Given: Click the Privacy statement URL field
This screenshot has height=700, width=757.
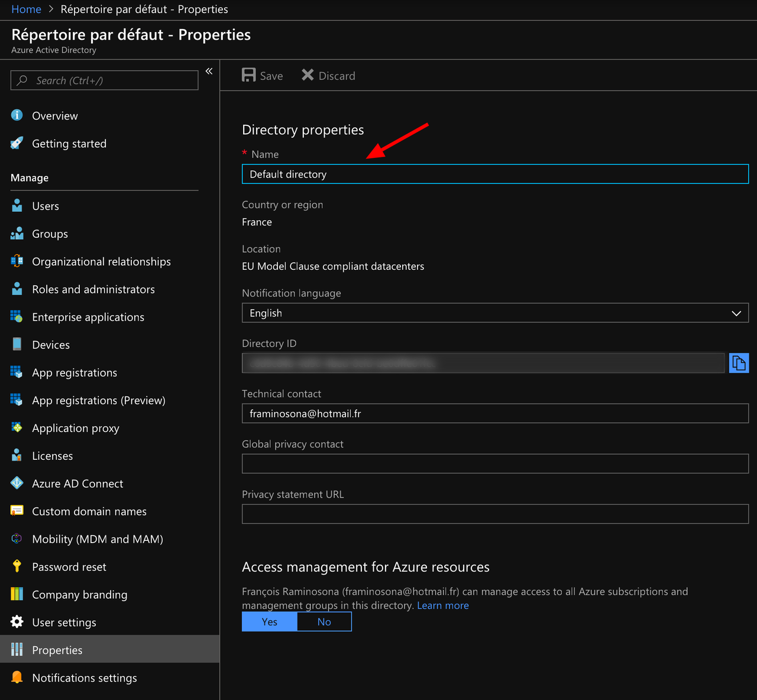Looking at the screenshot, I should click(x=495, y=514).
